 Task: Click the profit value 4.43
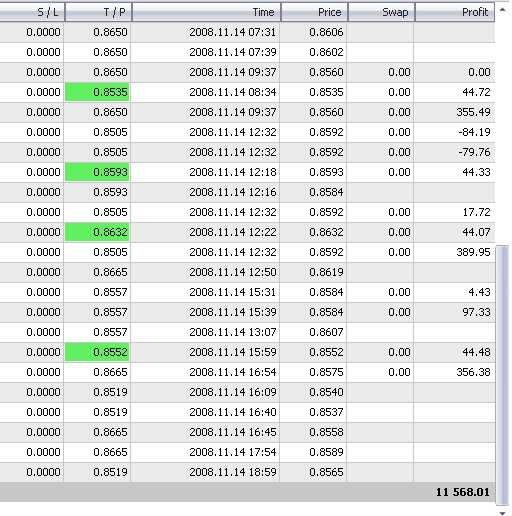479,292
